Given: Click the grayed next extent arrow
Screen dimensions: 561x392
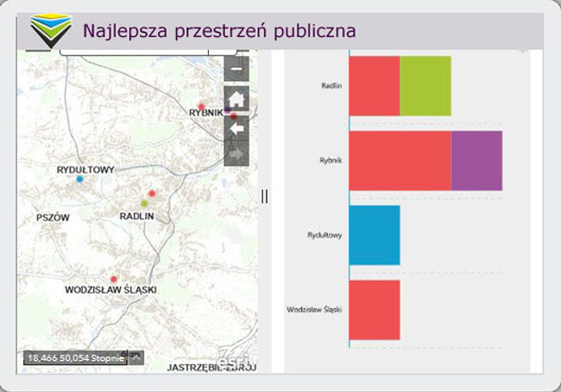Looking at the screenshot, I should click(x=236, y=155).
